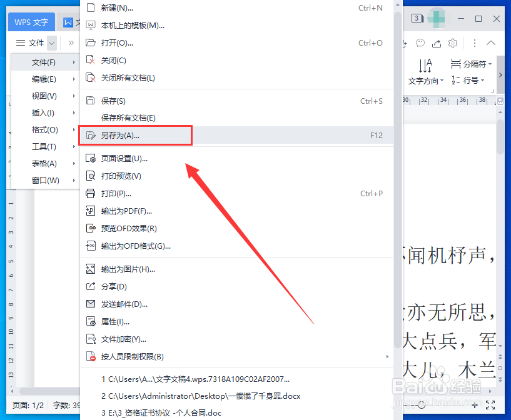Expand the 行号 dropdown arrow
511x420 pixels.
[x=482, y=80]
